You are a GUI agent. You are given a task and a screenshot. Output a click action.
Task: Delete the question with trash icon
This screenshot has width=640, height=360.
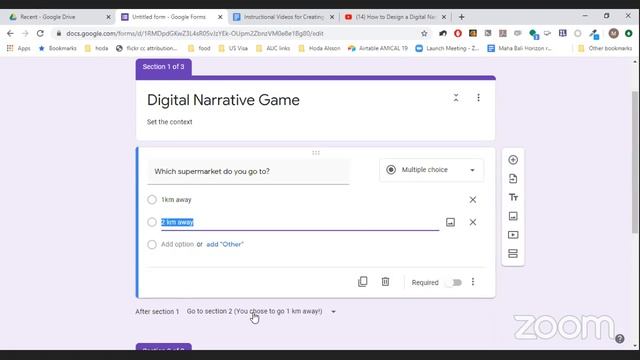385,282
